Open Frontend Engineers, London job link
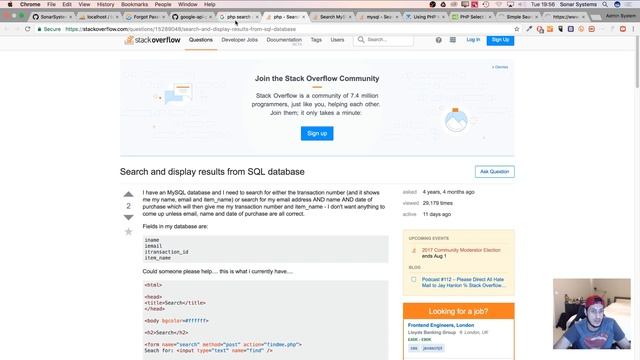Viewport: 640px width, 360px height. (x=441, y=325)
